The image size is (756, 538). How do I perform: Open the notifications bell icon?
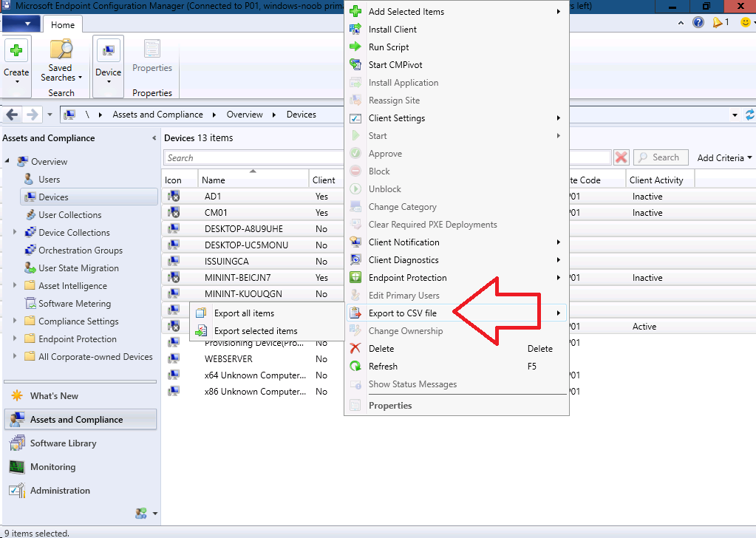pyautogui.click(x=718, y=22)
